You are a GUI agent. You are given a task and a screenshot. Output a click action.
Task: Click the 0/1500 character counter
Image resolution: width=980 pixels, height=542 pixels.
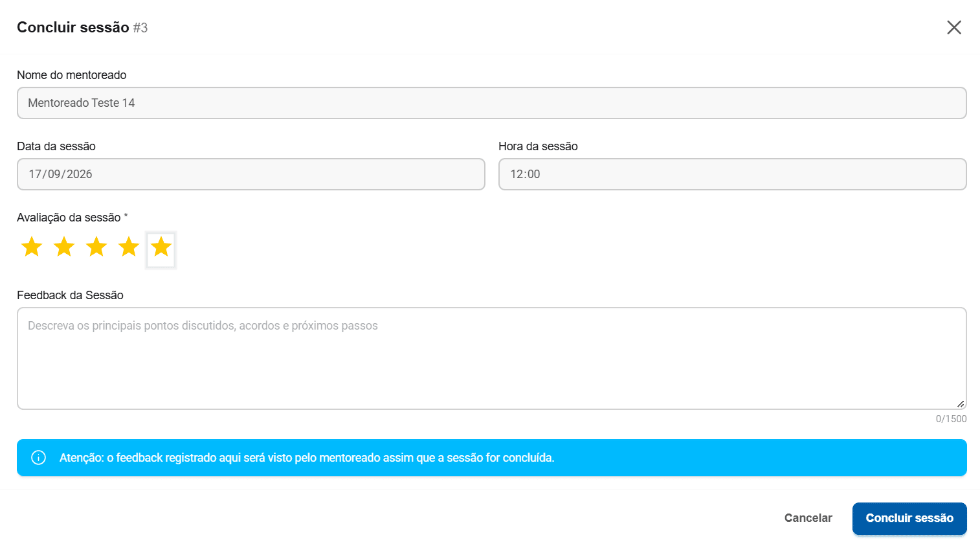[952, 419]
